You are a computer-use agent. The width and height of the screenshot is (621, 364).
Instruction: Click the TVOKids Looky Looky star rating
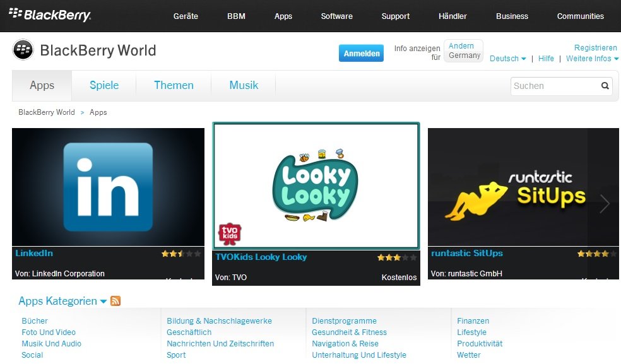tap(397, 257)
